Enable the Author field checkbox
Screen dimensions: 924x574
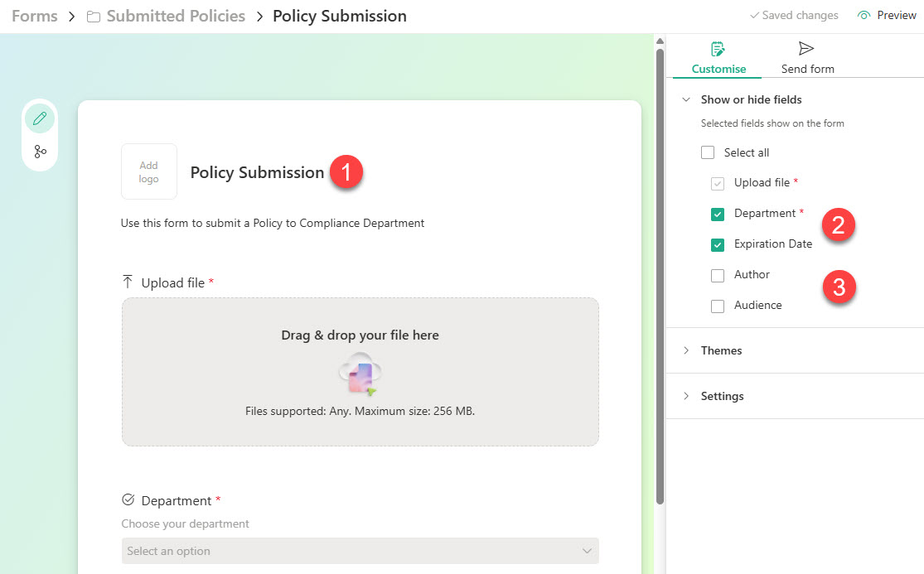pyautogui.click(x=717, y=275)
